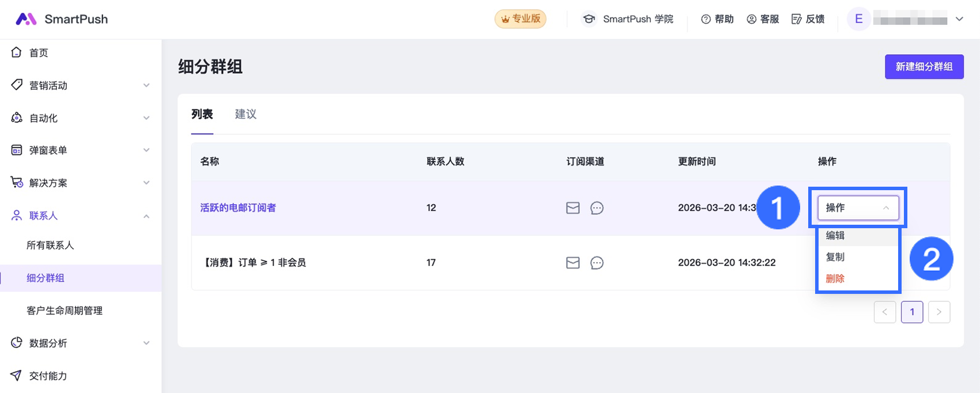The height and width of the screenshot is (393, 980).
Task: Open the 活跃的电邮订阅者 segment link
Action: coord(238,208)
